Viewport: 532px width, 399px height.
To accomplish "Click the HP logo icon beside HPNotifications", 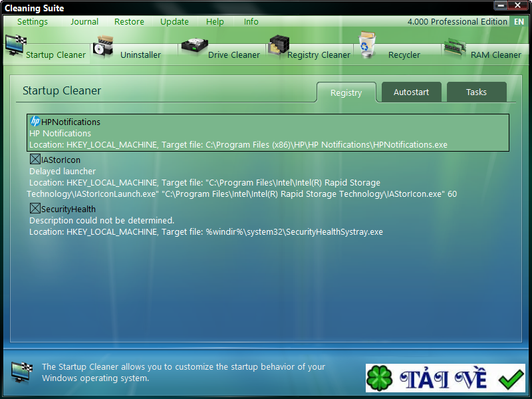I will [35, 121].
